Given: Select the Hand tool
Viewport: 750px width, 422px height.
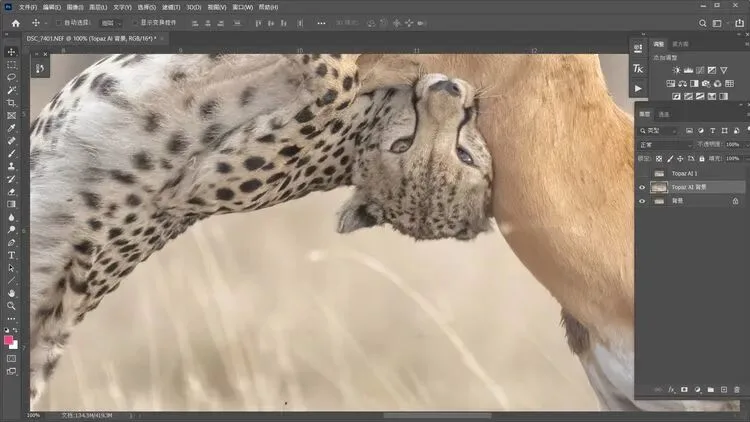Looking at the screenshot, I should click(x=11, y=293).
